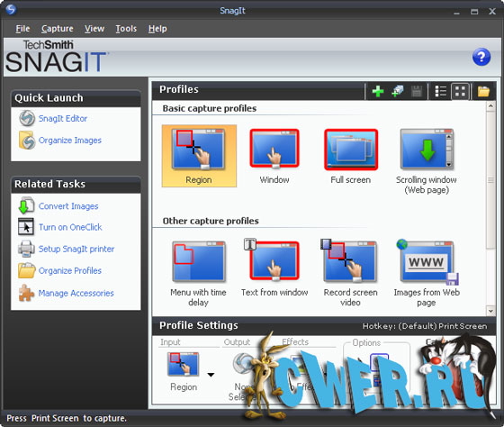Select the Full screen capture profile
This screenshot has height=427, width=504.
pos(351,157)
